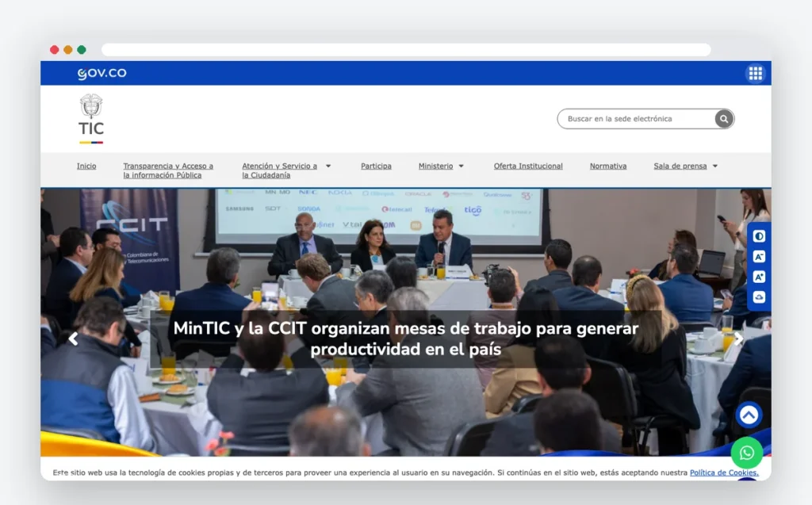Screen dimensions: 812x505
Task: Open the Participa menu item
Action: click(376, 166)
